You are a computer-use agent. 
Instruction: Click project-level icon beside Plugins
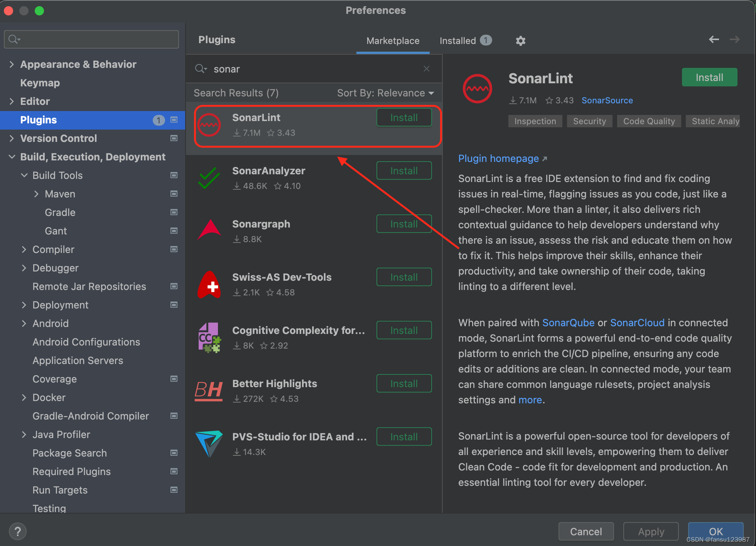point(174,120)
